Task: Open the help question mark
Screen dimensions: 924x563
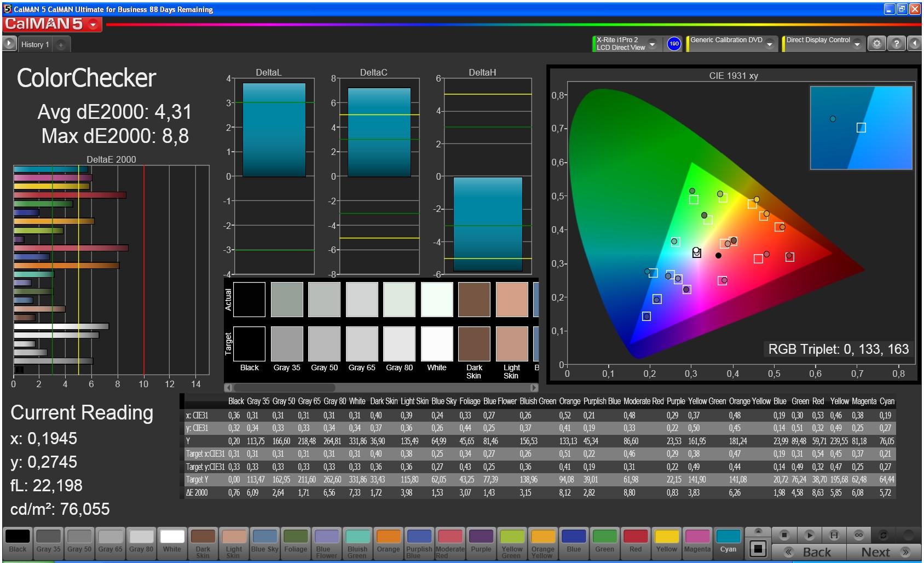Action: pos(896,44)
